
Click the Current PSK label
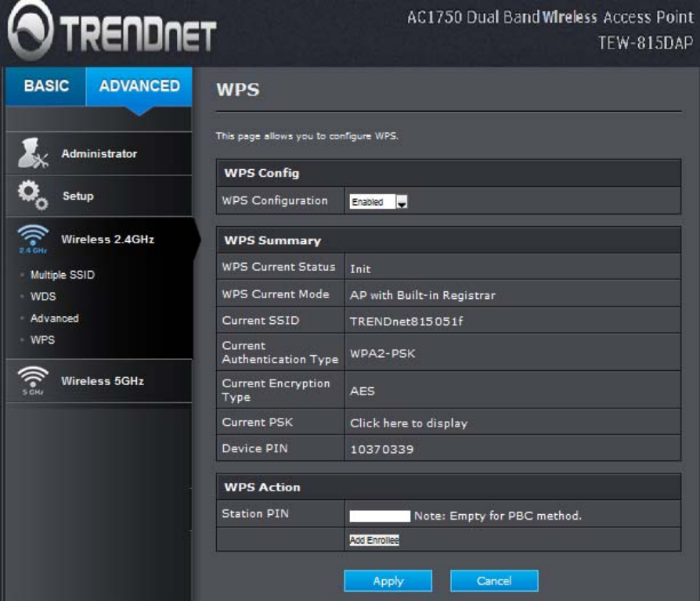point(257,422)
